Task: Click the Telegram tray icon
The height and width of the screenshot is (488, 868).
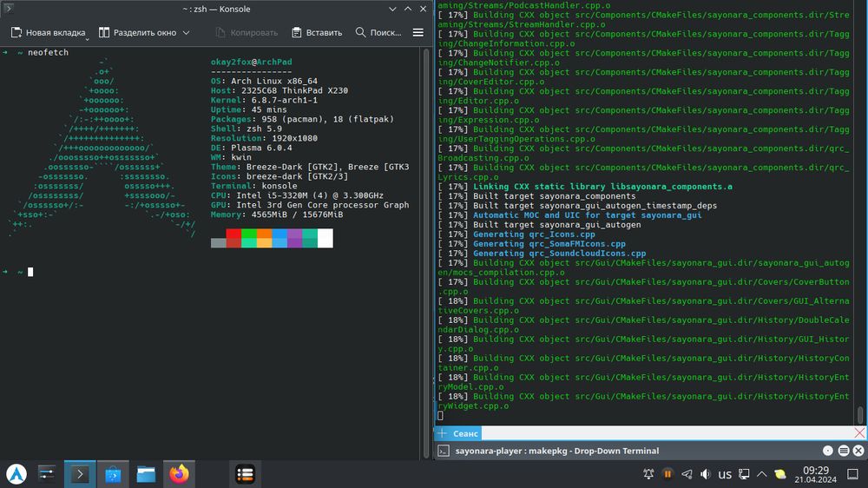Action: (687, 474)
